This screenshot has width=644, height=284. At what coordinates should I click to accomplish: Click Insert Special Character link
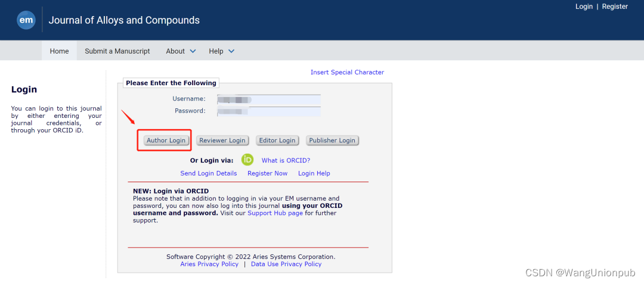click(x=347, y=72)
